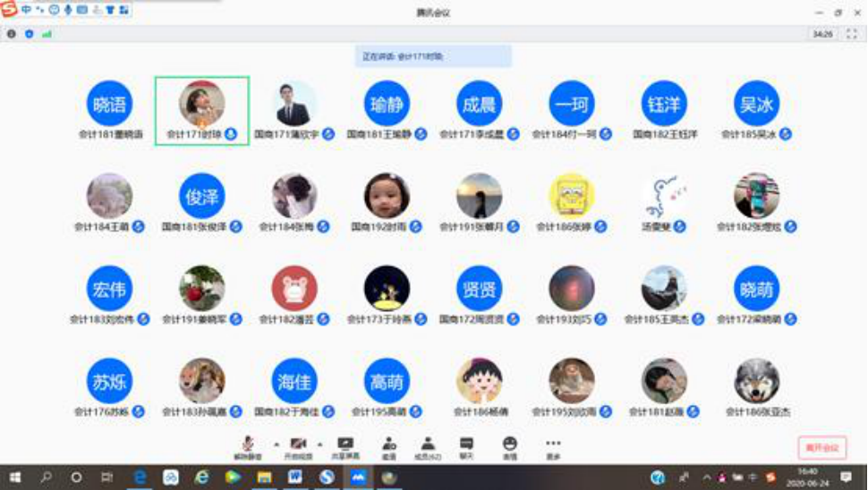Click the meeting info icon at top left
This screenshot has width=868, height=490.
pyautogui.click(x=12, y=34)
